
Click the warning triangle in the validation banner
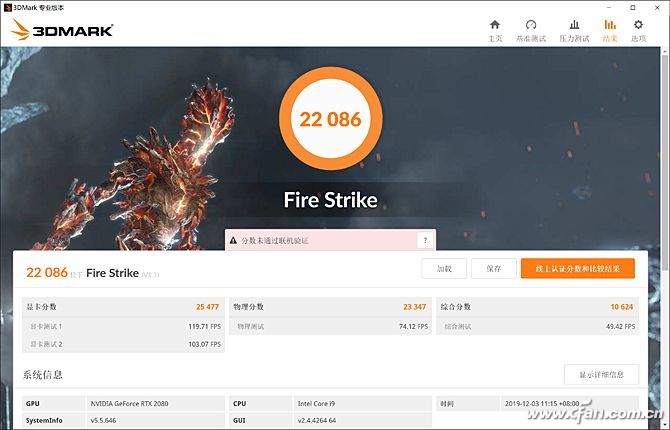coord(233,240)
